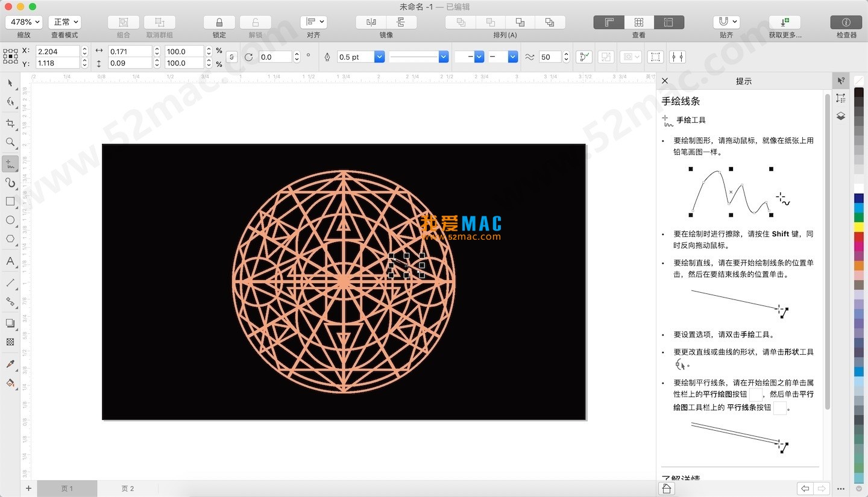Select the Drop Shadow tool
868x497 pixels.
tap(10, 323)
